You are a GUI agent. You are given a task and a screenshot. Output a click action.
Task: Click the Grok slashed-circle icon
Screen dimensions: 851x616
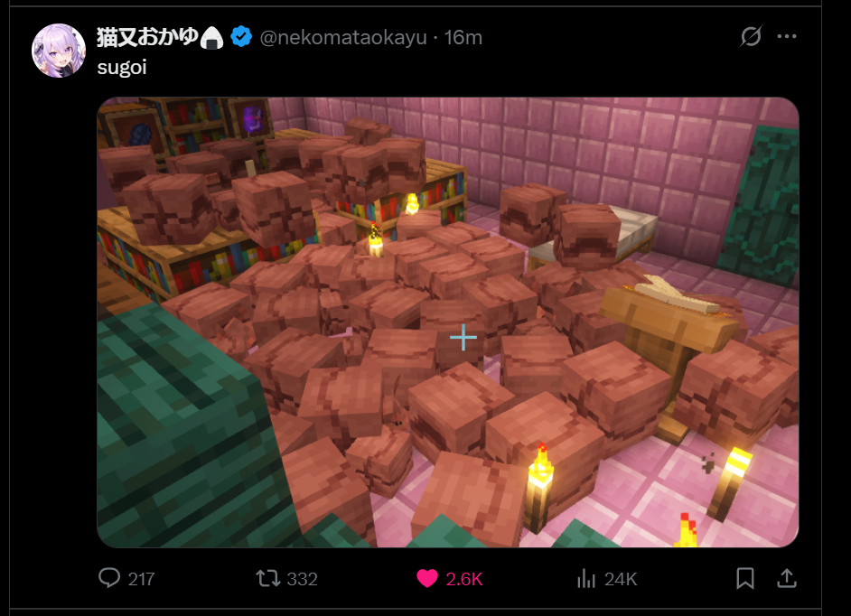[751, 36]
